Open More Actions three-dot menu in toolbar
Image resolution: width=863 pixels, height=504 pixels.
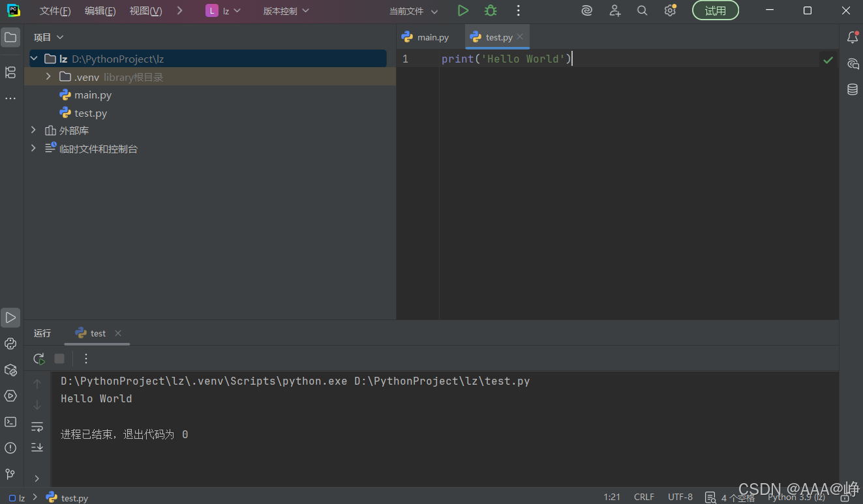(x=518, y=10)
